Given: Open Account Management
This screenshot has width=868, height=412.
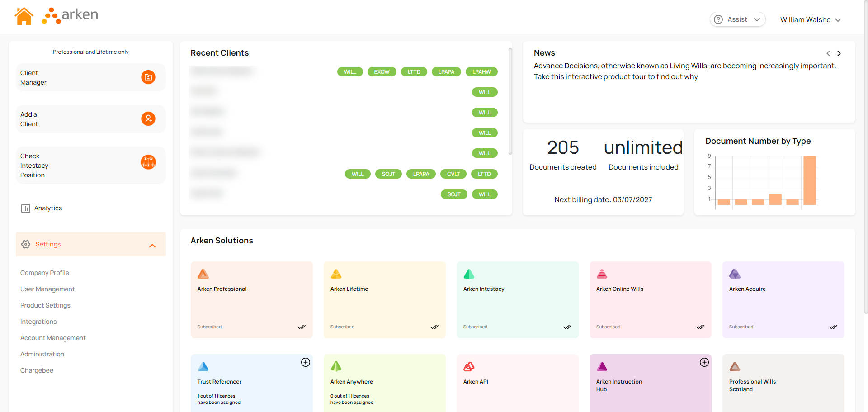Looking at the screenshot, I should point(53,338).
